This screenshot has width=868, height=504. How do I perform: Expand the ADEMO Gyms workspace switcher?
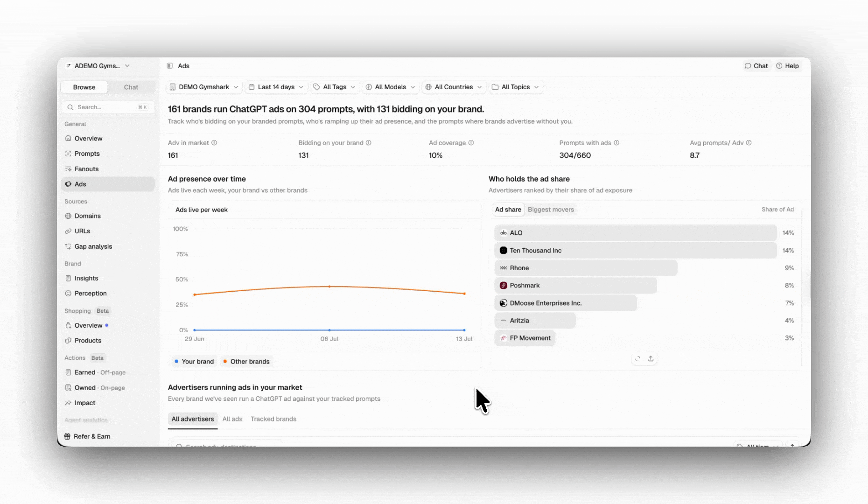click(98, 66)
